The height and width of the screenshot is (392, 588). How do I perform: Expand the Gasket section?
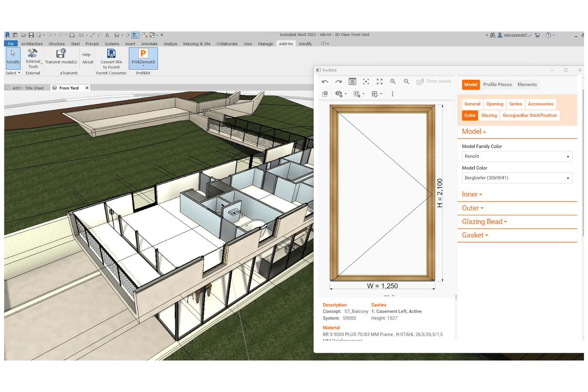pos(475,235)
